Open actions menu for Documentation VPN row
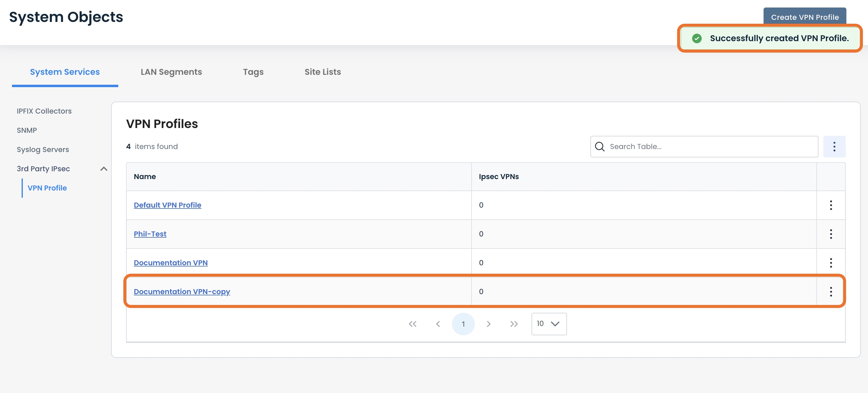868x393 pixels. [x=830, y=262]
